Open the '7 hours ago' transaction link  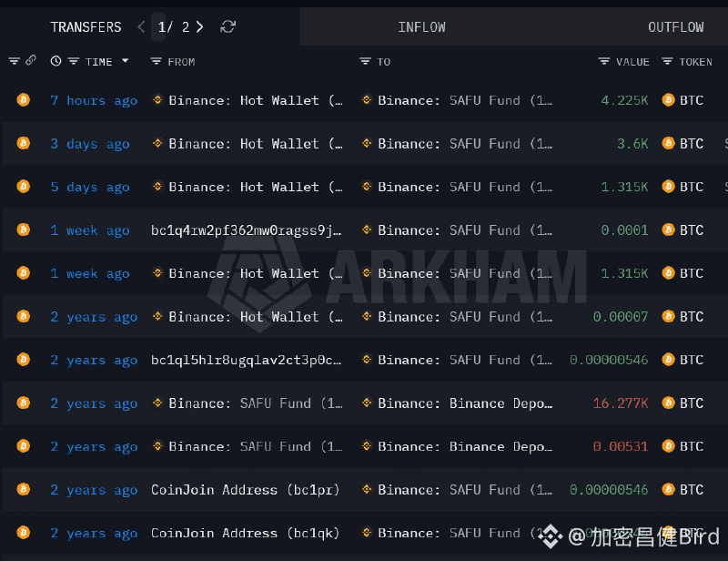94,100
